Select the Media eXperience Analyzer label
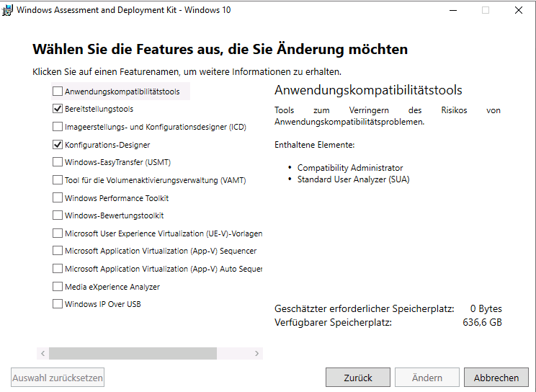 pos(112,287)
